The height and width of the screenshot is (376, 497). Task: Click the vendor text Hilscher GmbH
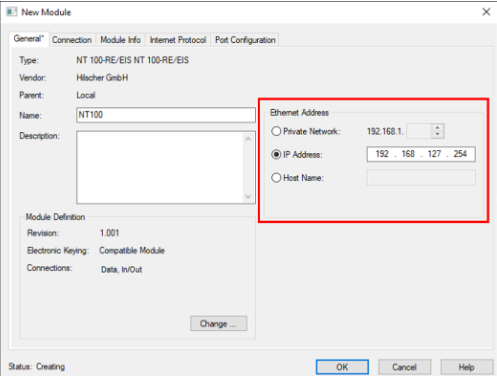click(x=102, y=78)
